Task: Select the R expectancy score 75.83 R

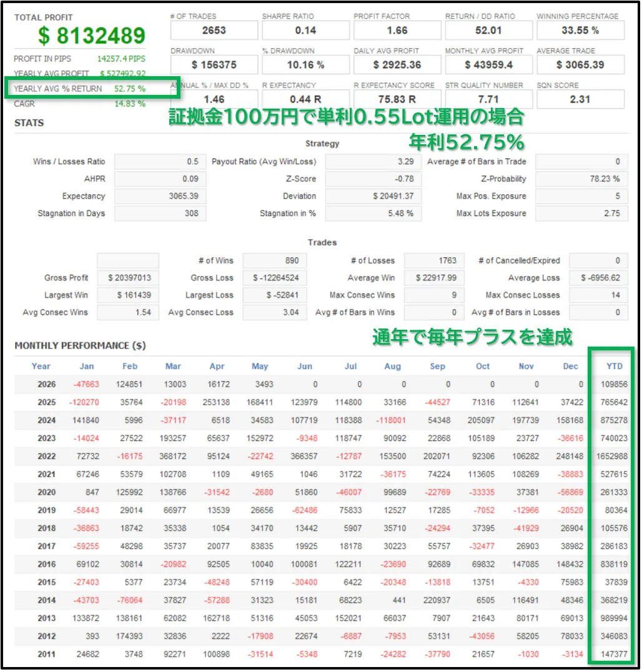Action: 397,99
